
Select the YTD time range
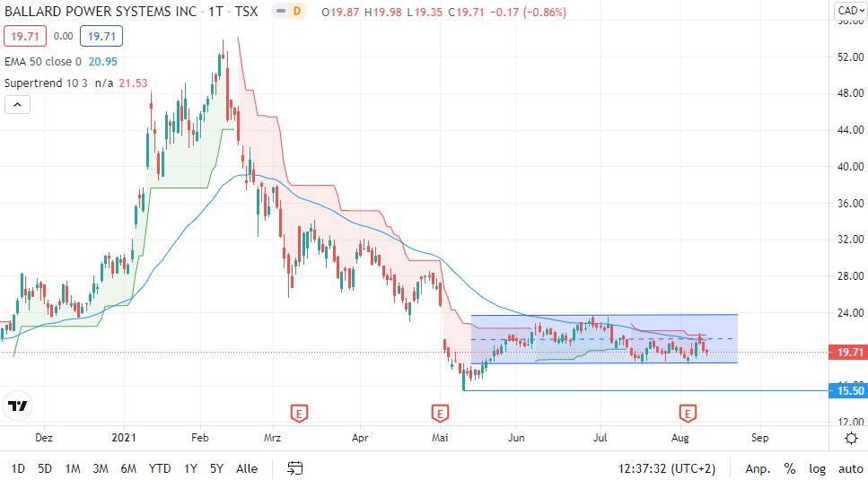(160, 468)
